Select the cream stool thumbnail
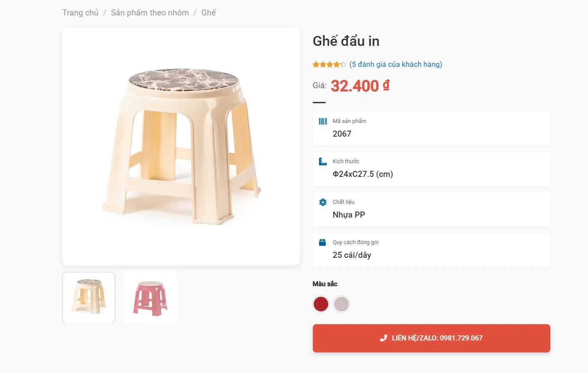 89,298
